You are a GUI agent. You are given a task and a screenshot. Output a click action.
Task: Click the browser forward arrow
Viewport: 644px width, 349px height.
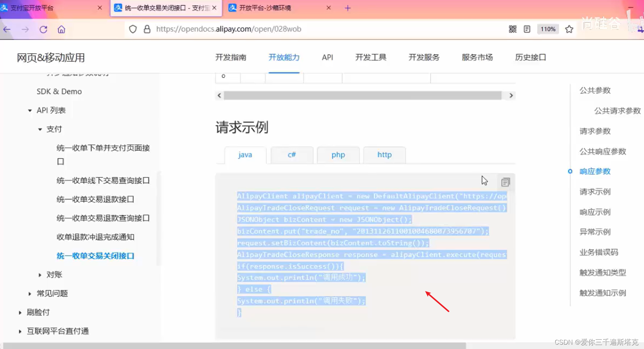point(25,29)
